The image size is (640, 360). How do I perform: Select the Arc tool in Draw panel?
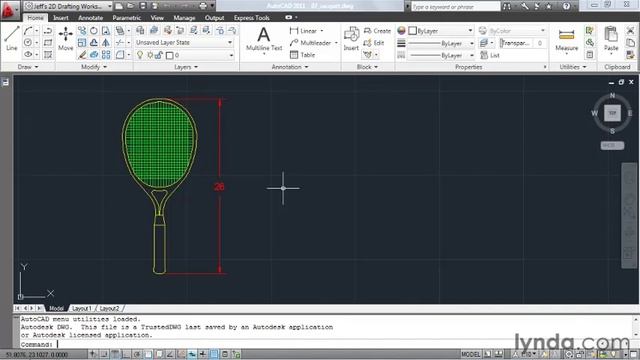(28, 31)
